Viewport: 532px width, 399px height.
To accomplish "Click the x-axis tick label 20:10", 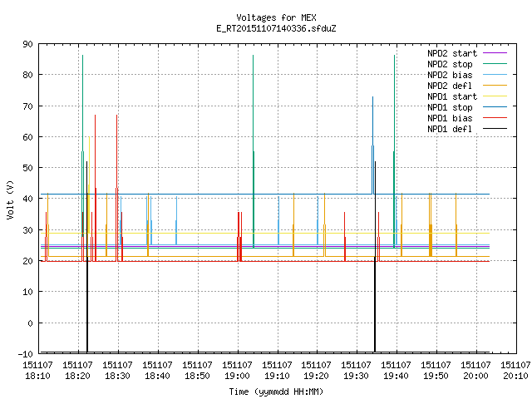I will [515, 376].
